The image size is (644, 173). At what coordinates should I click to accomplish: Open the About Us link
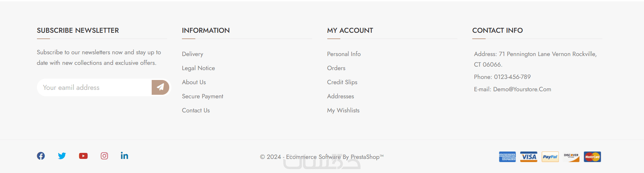(x=194, y=82)
